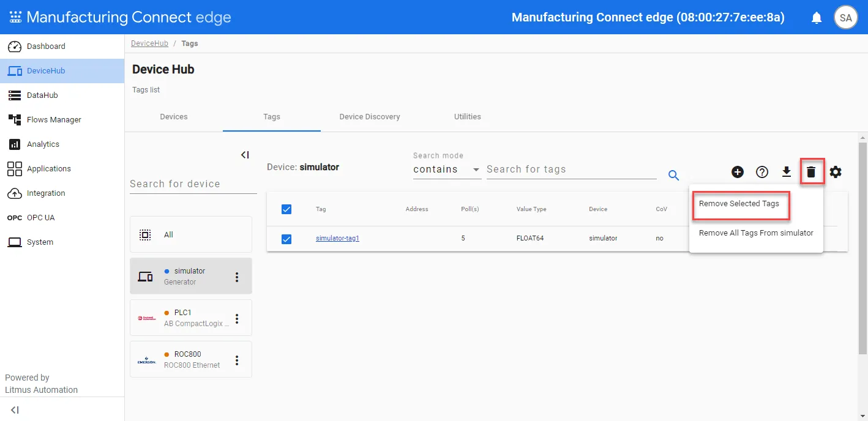Click the magnifier search tags icon
Image resolution: width=868 pixels, height=421 pixels.
click(674, 176)
